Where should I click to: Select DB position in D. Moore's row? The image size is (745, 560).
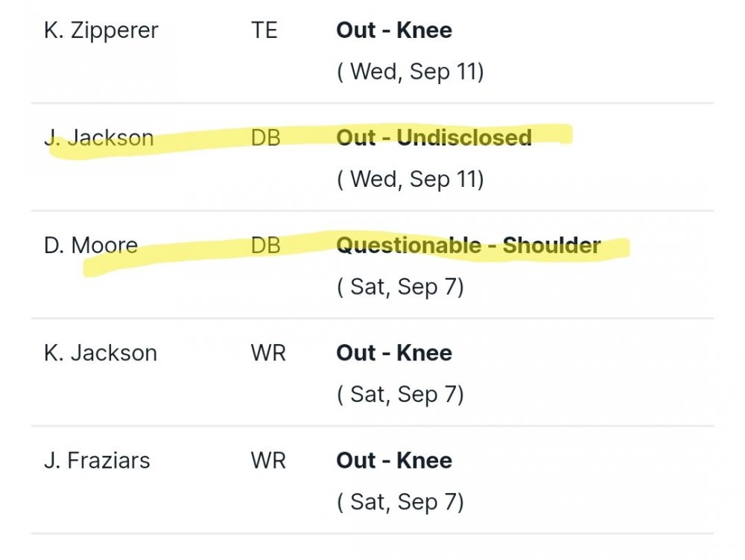[x=266, y=245]
